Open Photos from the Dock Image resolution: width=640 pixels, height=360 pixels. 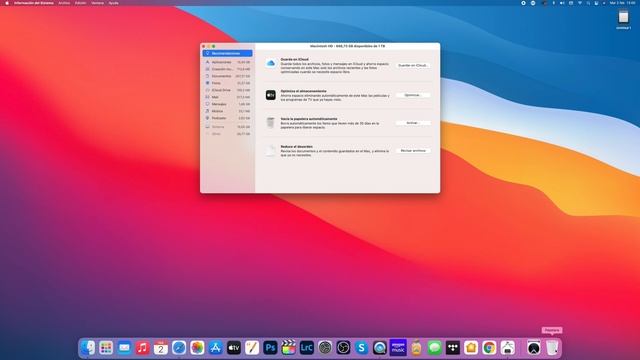(x=197, y=348)
